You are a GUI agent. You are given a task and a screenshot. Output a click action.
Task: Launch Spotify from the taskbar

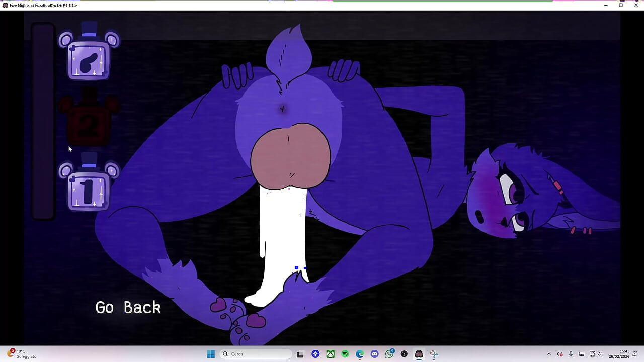[x=345, y=353]
